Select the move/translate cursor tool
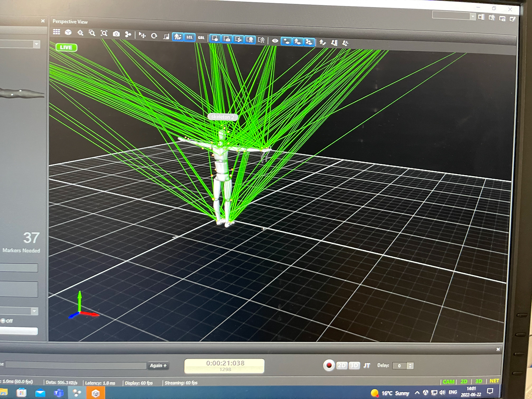Image resolution: width=532 pixels, height=399 pixels. click(x=142, y=35)
